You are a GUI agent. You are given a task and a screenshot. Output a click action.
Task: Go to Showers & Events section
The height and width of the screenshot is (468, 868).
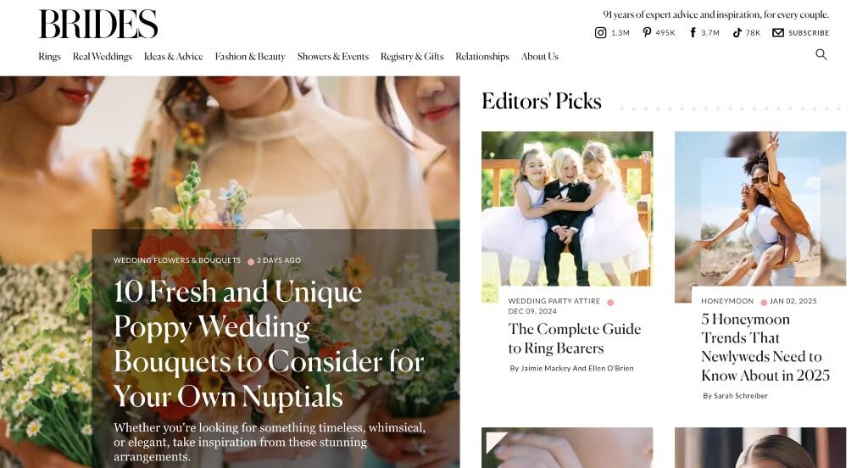pyautogui.click(x=332, y=57)
